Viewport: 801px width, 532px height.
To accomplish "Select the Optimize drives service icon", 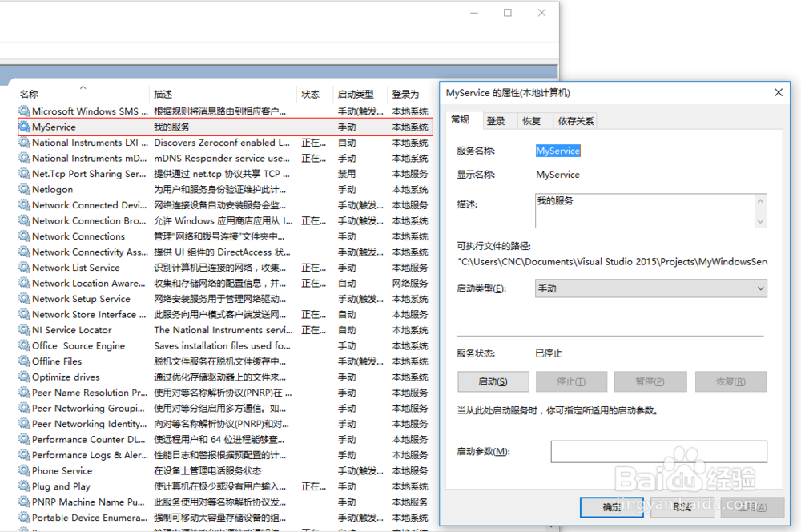I will coord(23,377).
